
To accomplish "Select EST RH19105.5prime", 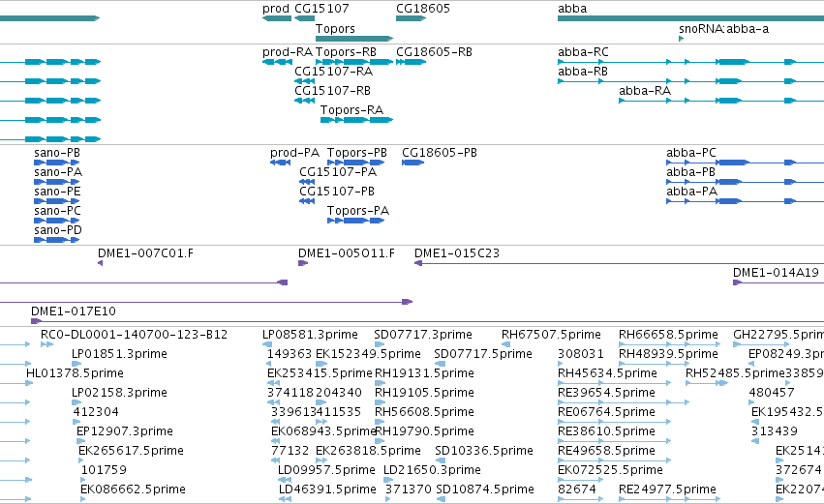I will tap(381, 403).
